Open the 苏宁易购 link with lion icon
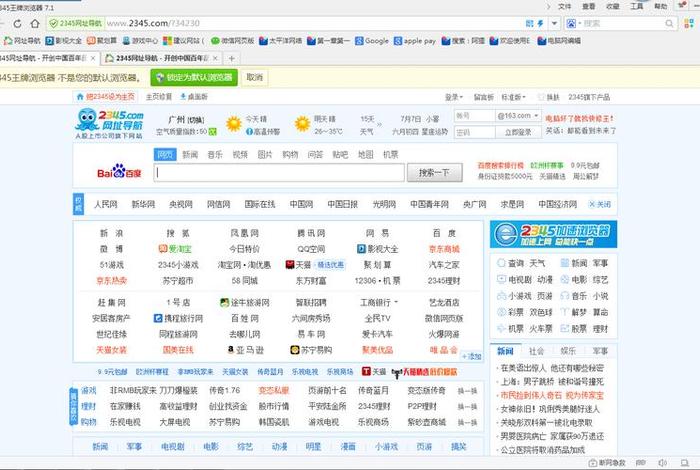 [311, 350]
